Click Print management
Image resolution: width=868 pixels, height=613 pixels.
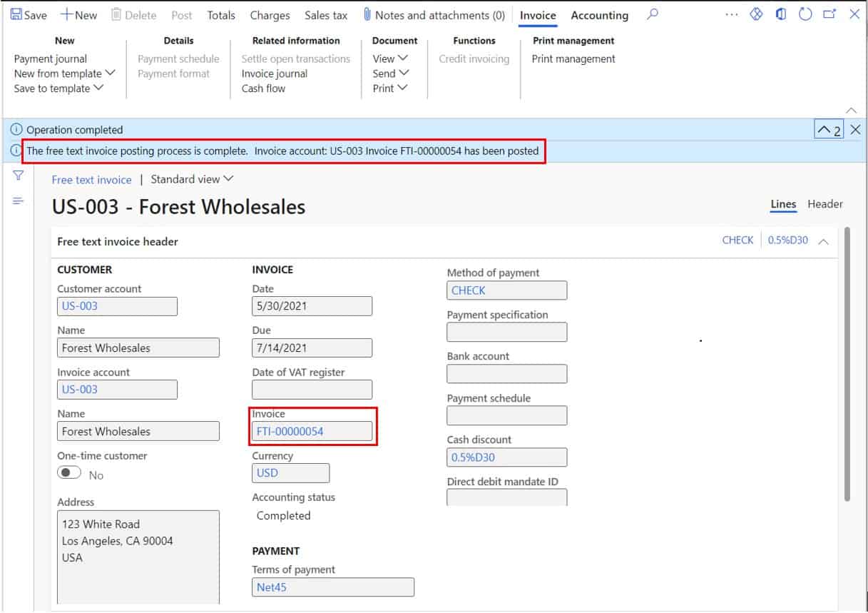[573, 59]
